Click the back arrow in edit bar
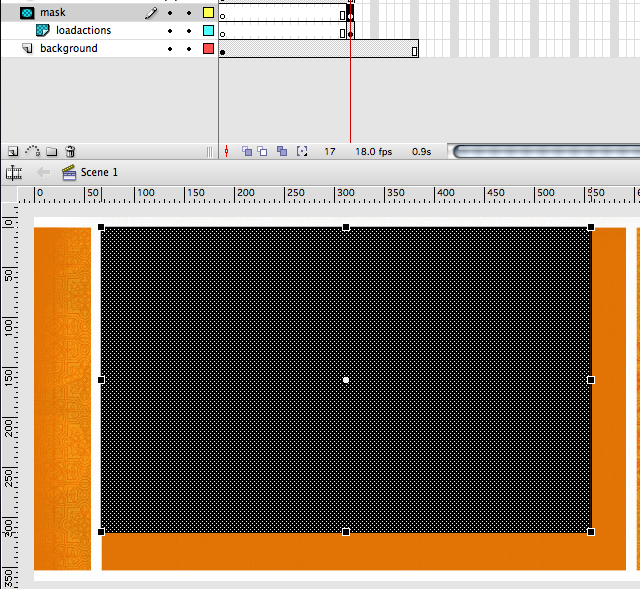Viewport: 640px width, 589px height. click(x=43, y=172)
